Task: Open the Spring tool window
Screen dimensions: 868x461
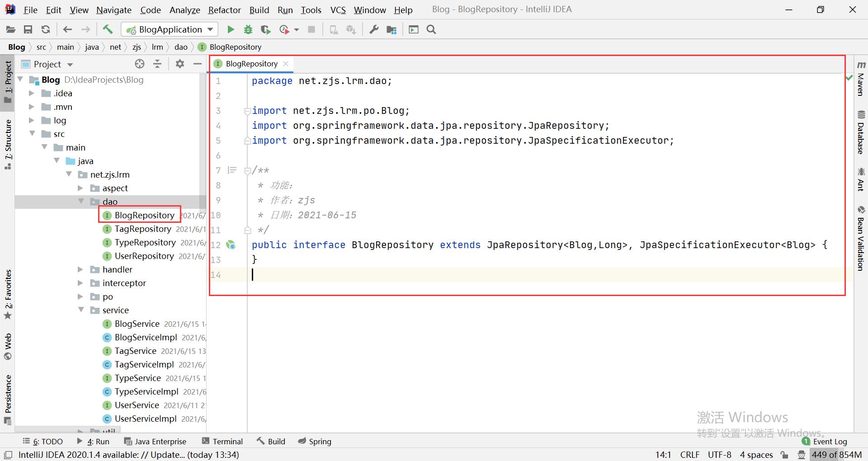Action: click(315, 442)
